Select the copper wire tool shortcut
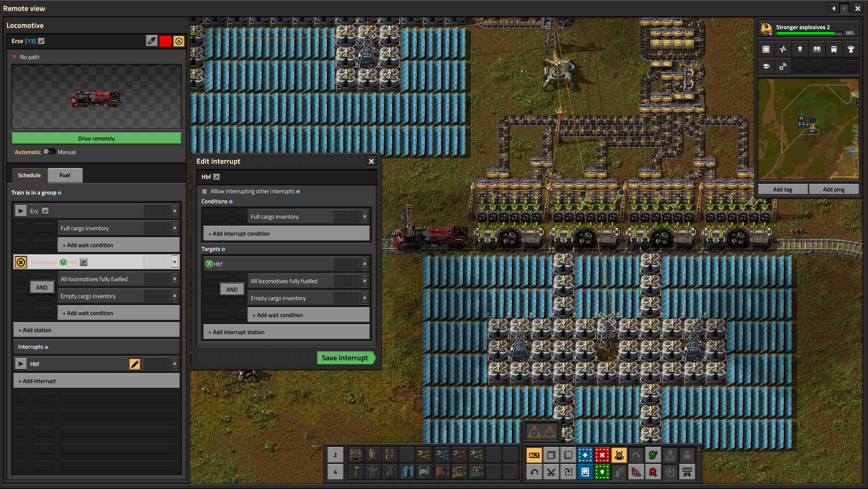Screen dimensions: 868x489 [636, 472]
